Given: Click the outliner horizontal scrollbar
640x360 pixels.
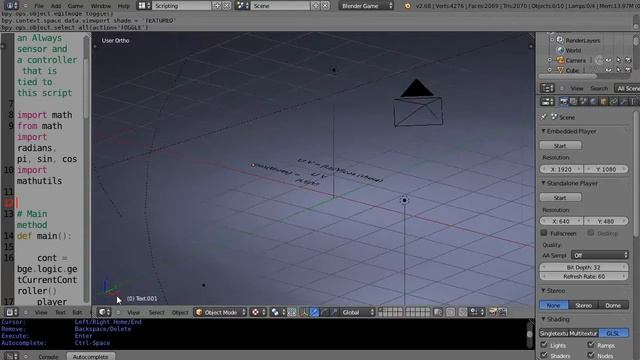Looking at the screenshot, I should (568, 76).
